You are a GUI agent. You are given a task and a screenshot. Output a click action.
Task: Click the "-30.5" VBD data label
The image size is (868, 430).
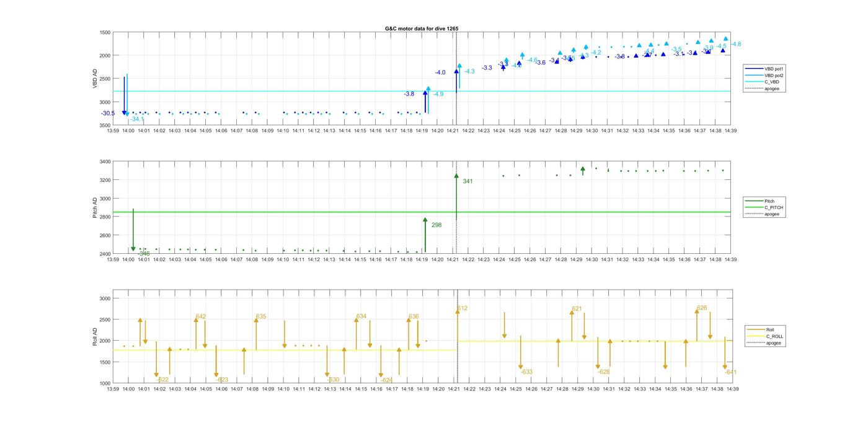pyautogui.click(x=108, y=114)
